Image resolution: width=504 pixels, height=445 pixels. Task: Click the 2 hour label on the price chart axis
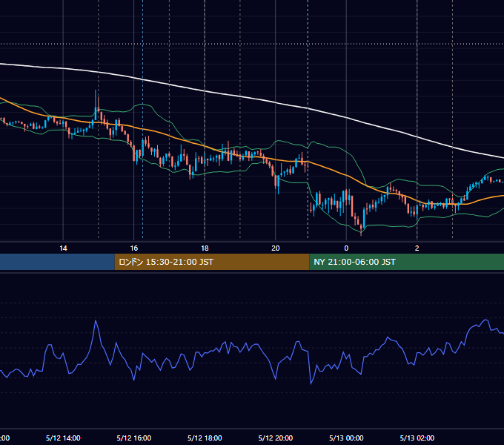pos(417,248)
